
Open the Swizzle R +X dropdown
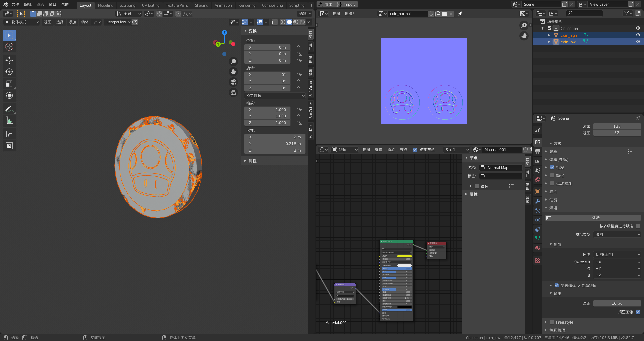pos(617,262)
